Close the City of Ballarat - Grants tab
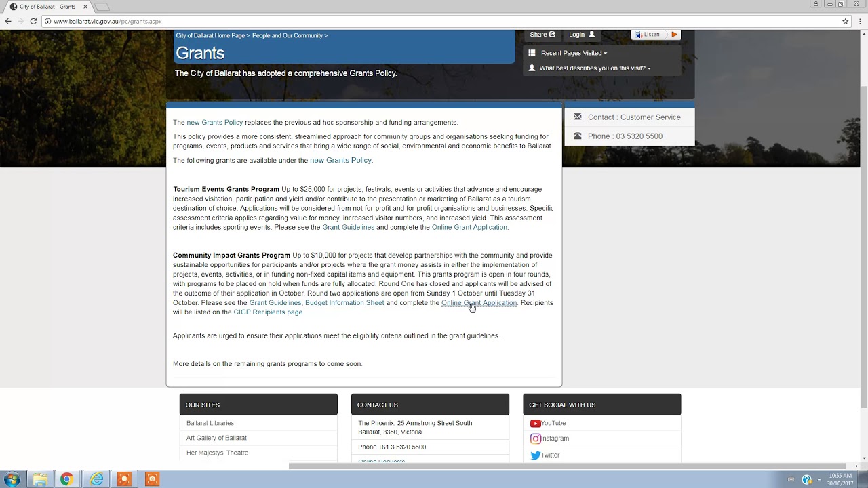Screen dimensions: 868x488 coord(85,7)
